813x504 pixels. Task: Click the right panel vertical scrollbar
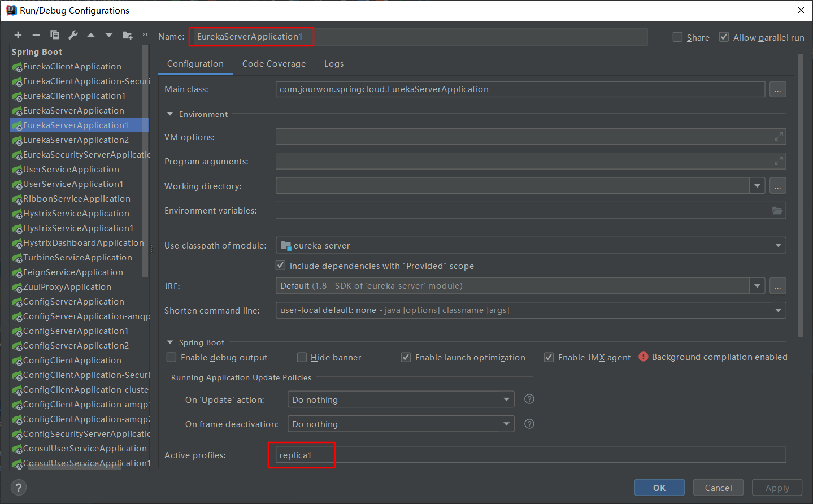(x=800, y=195)
